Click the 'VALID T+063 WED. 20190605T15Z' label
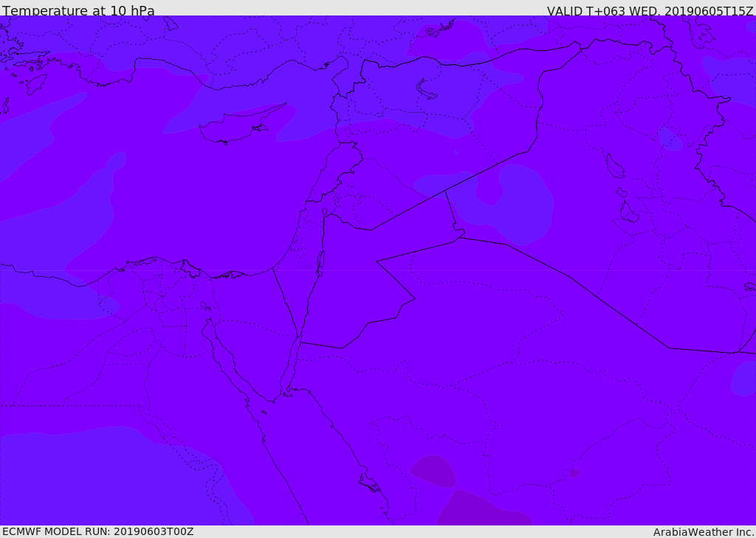Screen dimensions: 756x538 click(650, 10)
